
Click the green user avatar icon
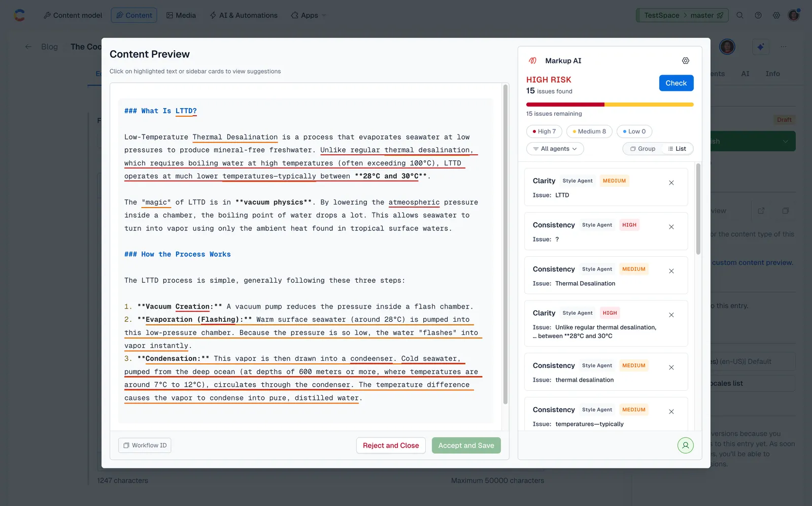tap(685, 446)
